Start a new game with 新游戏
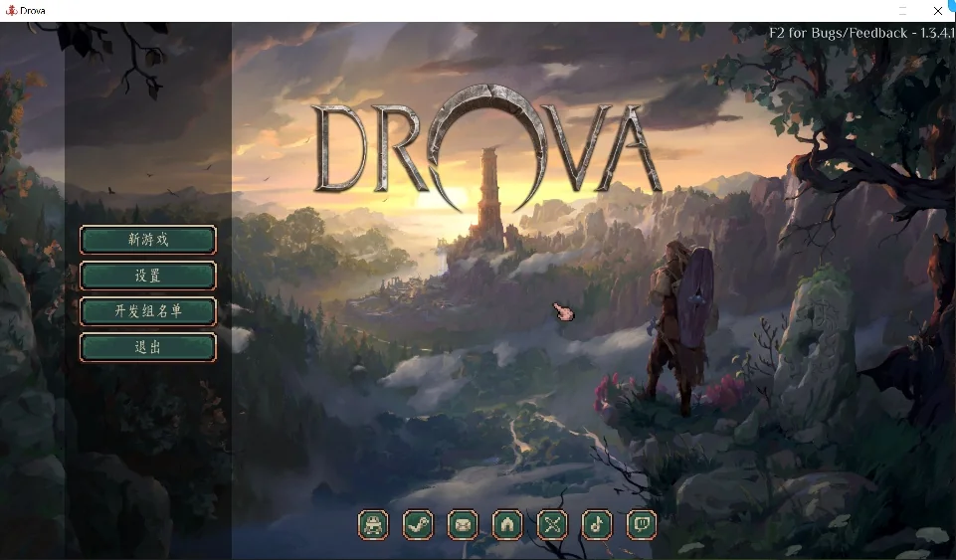The width and height of the screenshot is (956, 560). pos(148,240)
